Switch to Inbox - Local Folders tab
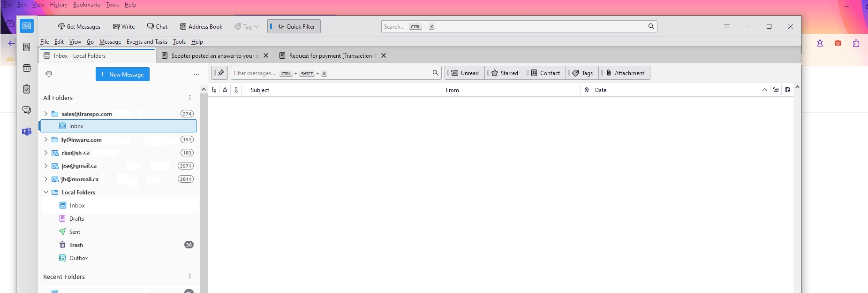 98,55
